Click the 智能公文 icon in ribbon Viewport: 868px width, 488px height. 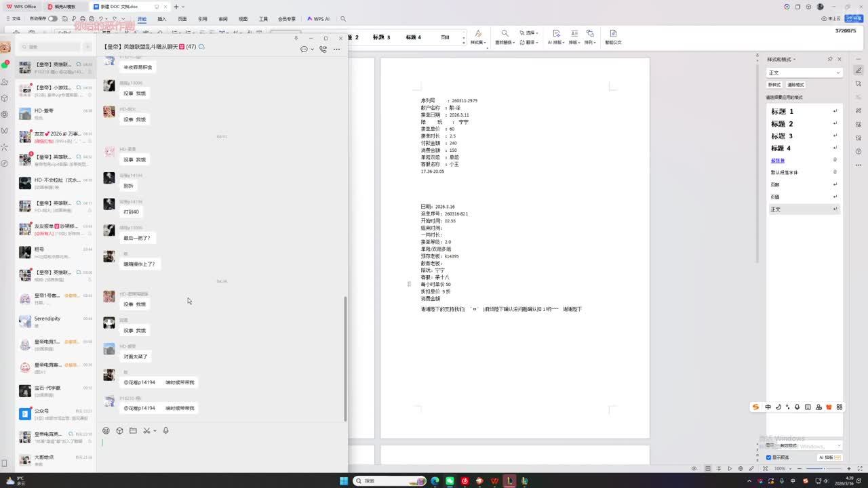[613, 33]
